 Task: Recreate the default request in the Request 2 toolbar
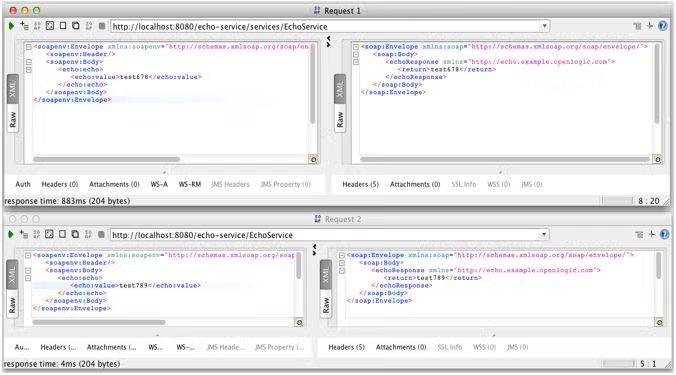click(50, 234)
